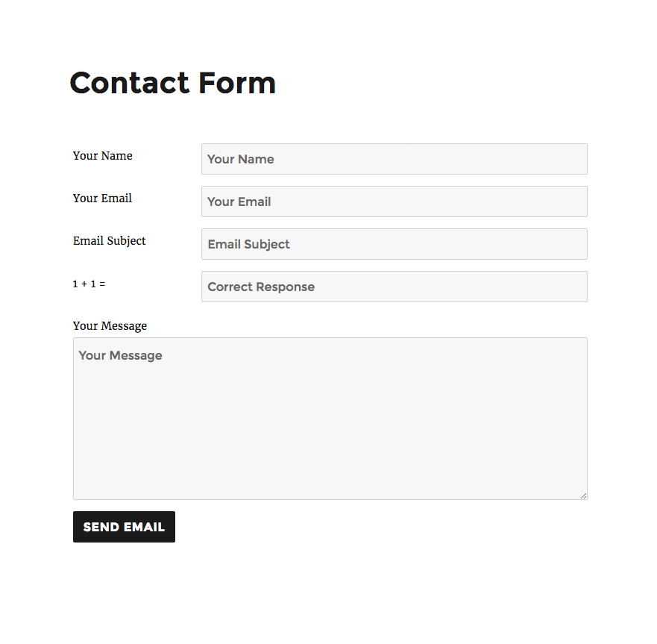Screen dimensions: 657x644
Task: Click the top edge of the message textarea
Action: click(330, 337)
